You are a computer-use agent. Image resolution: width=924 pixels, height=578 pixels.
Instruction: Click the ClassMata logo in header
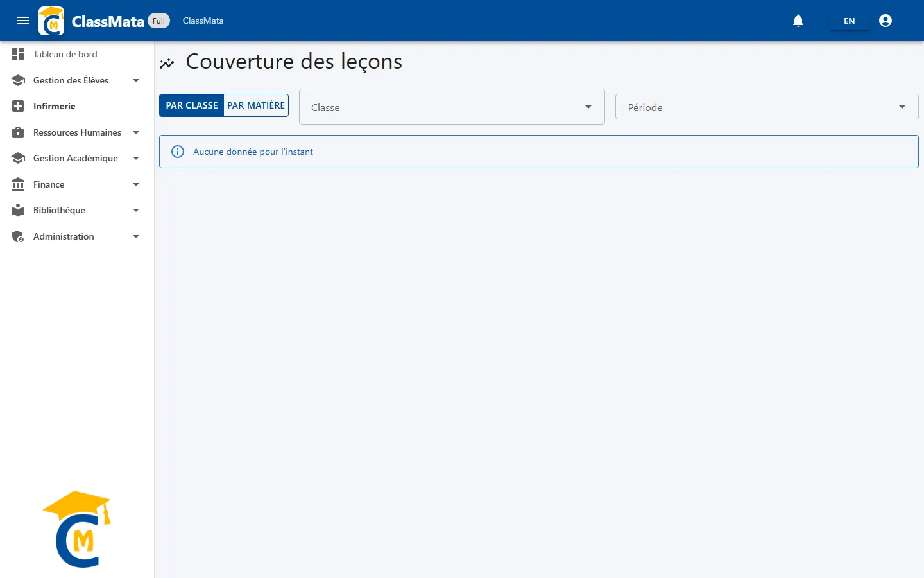[51, 21]
